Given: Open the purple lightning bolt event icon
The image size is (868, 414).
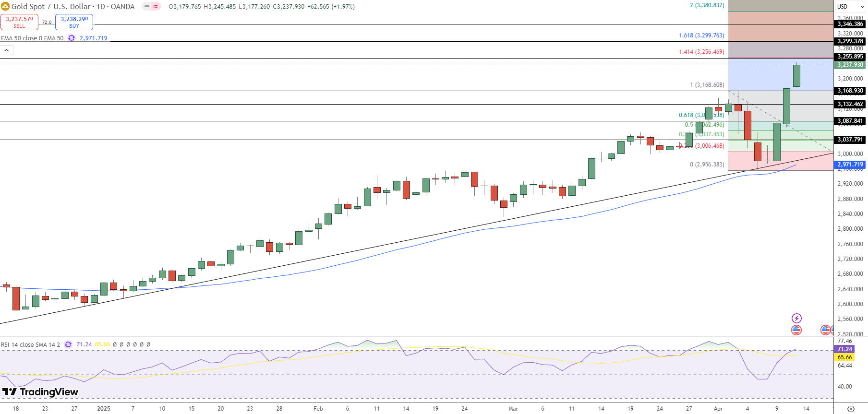Looking at the screenshot, I should pyautogui.click(x=796, y=318).
